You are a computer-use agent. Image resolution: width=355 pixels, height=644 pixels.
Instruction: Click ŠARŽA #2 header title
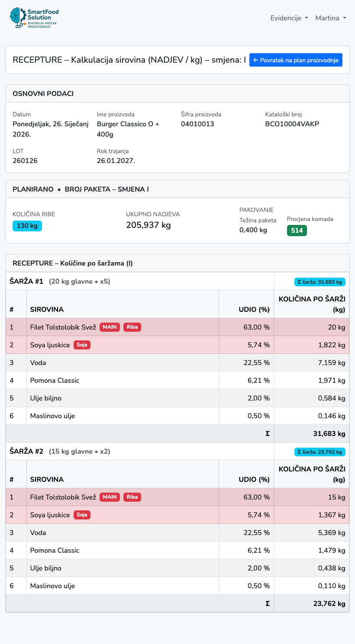26,452
